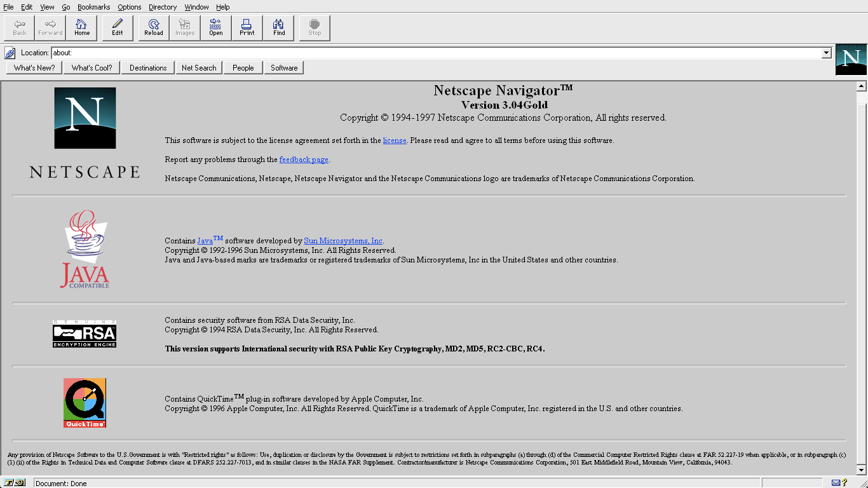The height and width of the screenshot is (488, 868).
Task: Click the What's Cool? button
Action: coord(92,68)
